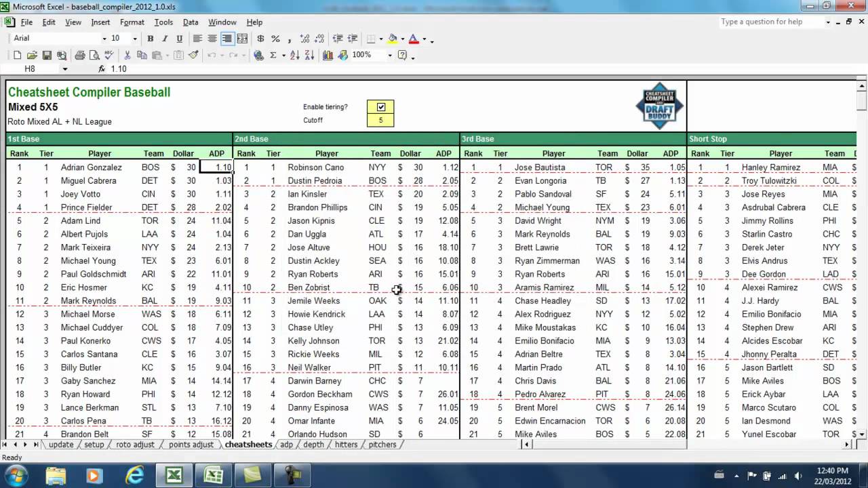Click the last-sheet tab scroll arrow

(x=36, y=445)
